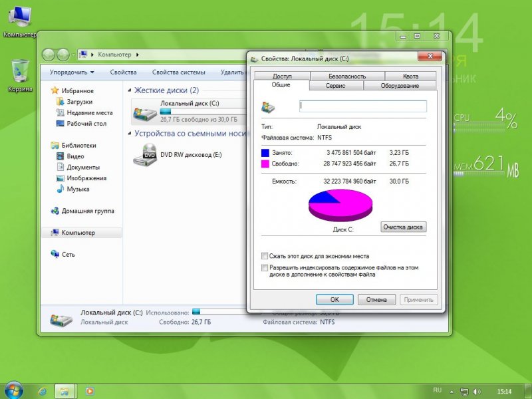Viewport: 532px width, 399px height.
Task: Select Документы in the libraries list
Action: pyautogui.click(x=83, y=167)
